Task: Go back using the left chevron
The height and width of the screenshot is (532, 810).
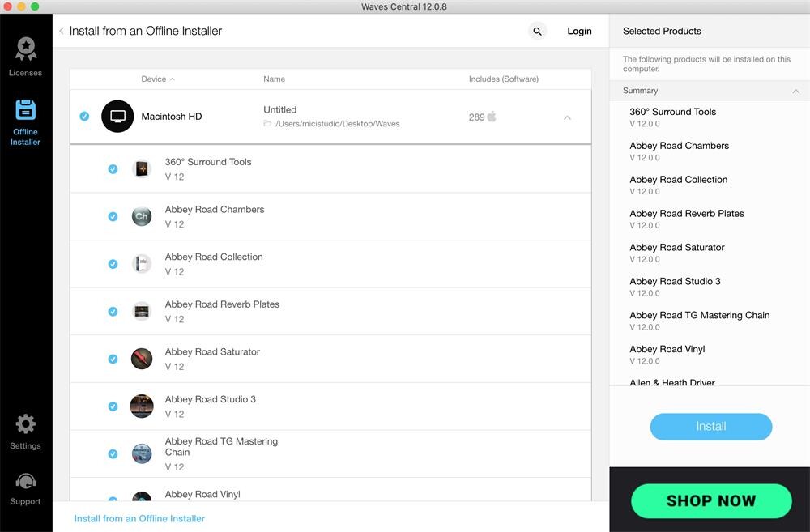Action: pyautogui.click(x=62, y=31)
